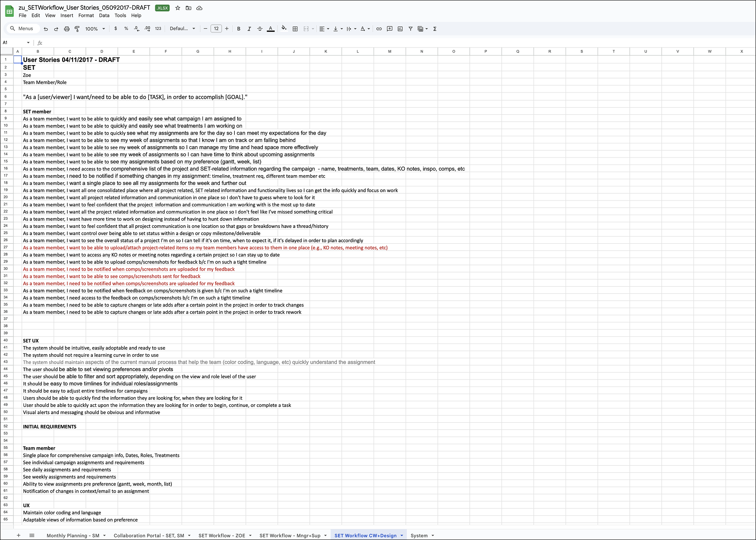The width and height of the screenshot is (756, 540).
Task: Open the Edit menu
Action: coord(36,16)
